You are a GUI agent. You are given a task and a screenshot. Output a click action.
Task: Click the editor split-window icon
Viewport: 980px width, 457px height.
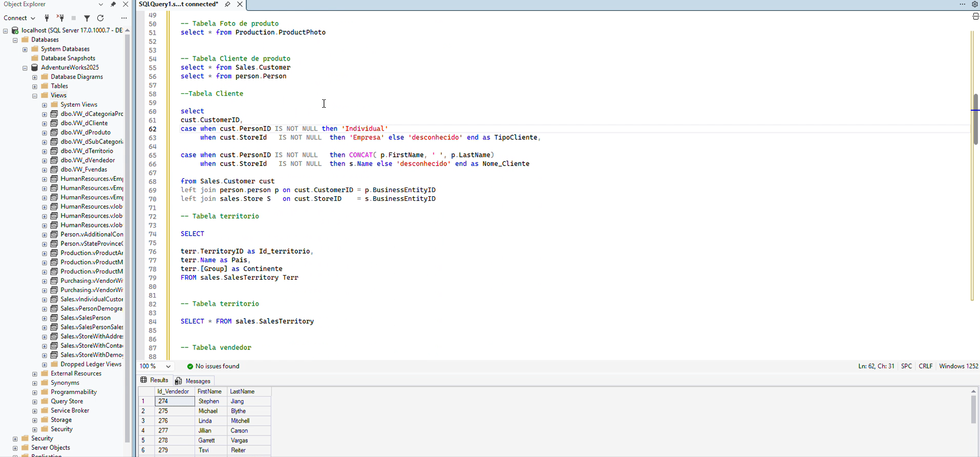pyautogui.click(x=975, y=16)
